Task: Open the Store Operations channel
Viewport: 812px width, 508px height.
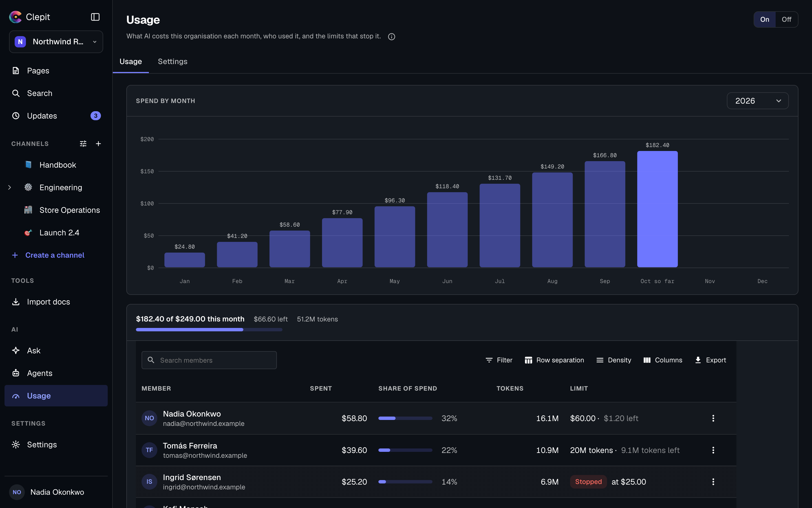Action: pos(62,210)
